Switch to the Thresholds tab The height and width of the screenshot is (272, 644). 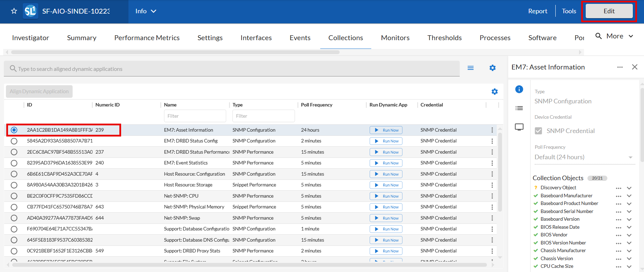(444, 38)
